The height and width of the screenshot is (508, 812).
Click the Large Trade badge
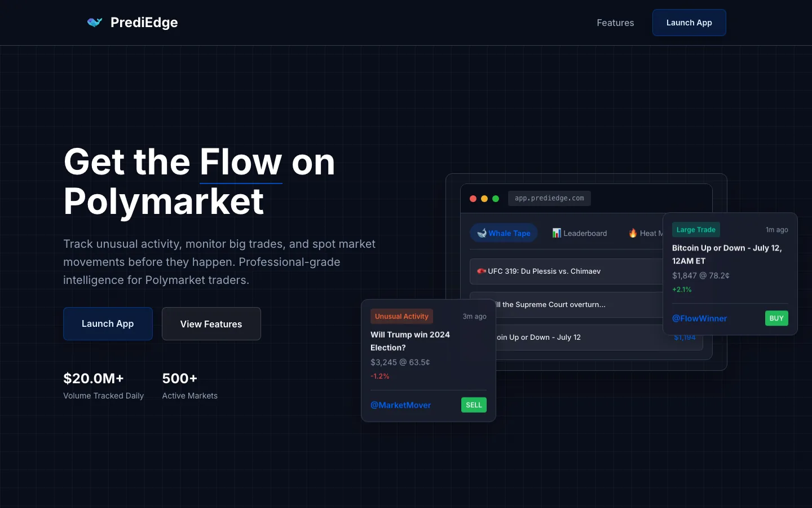pos(696,230)
